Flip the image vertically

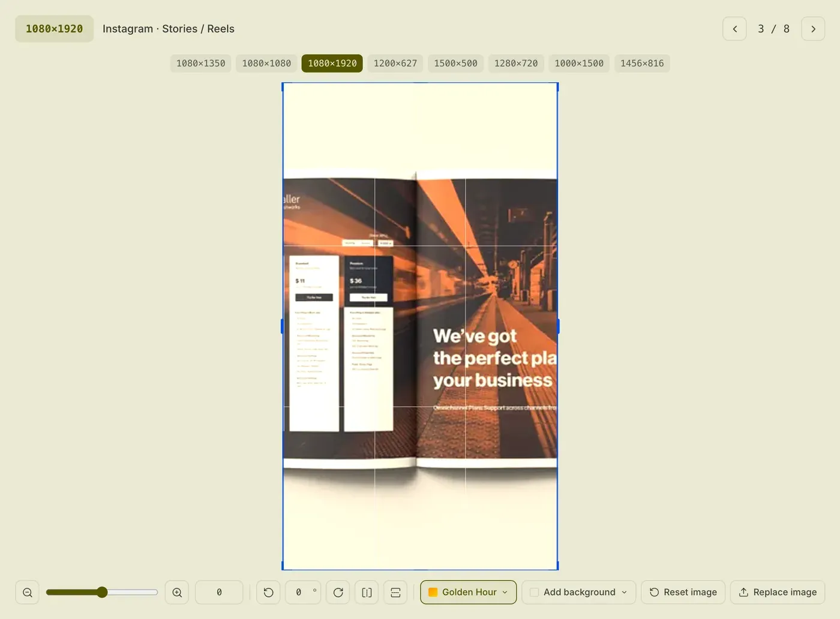[395, 593]
